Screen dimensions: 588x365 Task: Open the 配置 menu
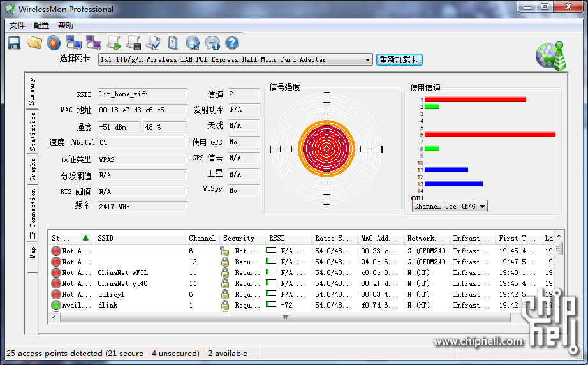click(x=41, y=25)
